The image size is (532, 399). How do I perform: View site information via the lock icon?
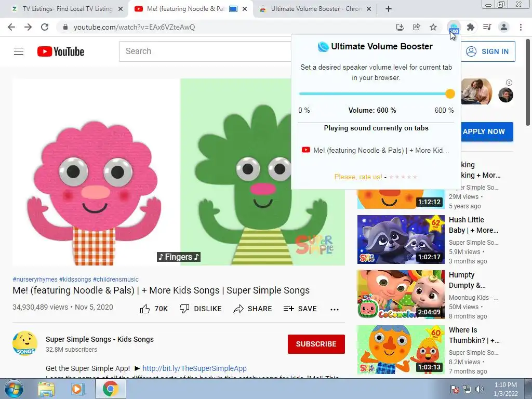point(65,27)
